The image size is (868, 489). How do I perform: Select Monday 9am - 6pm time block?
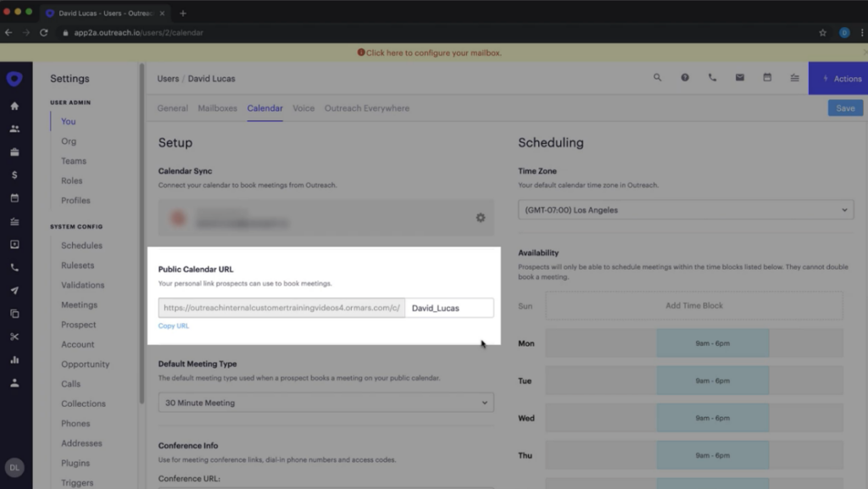(712, 343)
